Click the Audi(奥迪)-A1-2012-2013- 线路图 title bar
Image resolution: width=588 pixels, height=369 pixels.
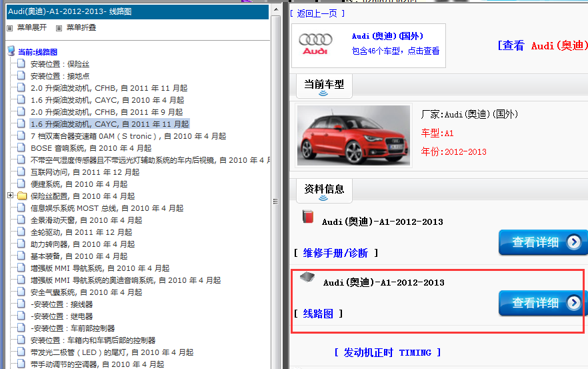coord(137,11)
